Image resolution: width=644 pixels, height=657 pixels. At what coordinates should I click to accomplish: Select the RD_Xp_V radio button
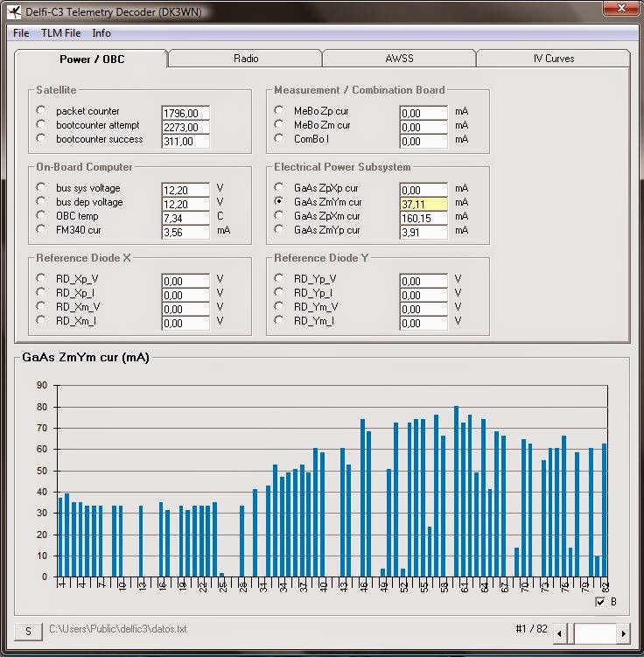41,278
